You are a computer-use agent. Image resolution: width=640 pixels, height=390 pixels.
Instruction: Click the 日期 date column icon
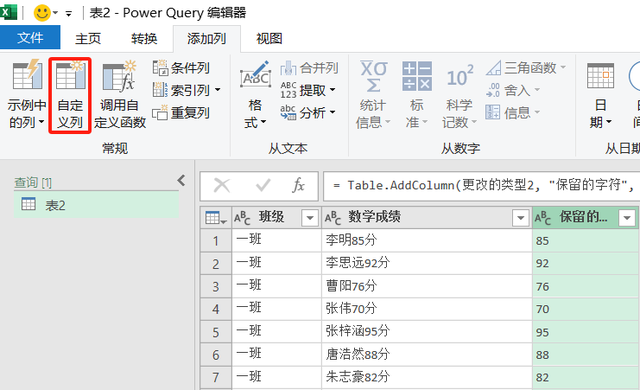pos(600,95)
